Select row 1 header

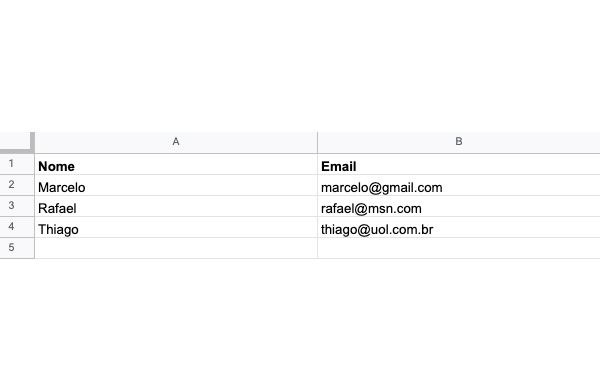tap(17, 164)
